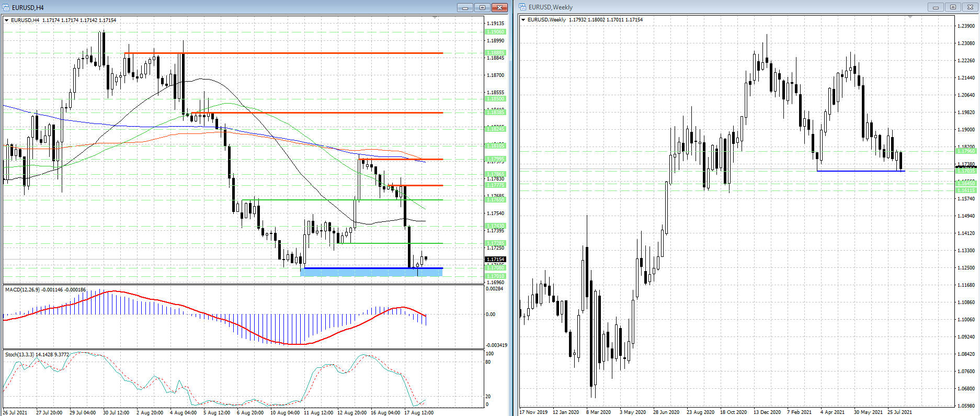Click the chart shift marker on Weekly chart
The image size is (980, 416).
[x=910, y=17]
